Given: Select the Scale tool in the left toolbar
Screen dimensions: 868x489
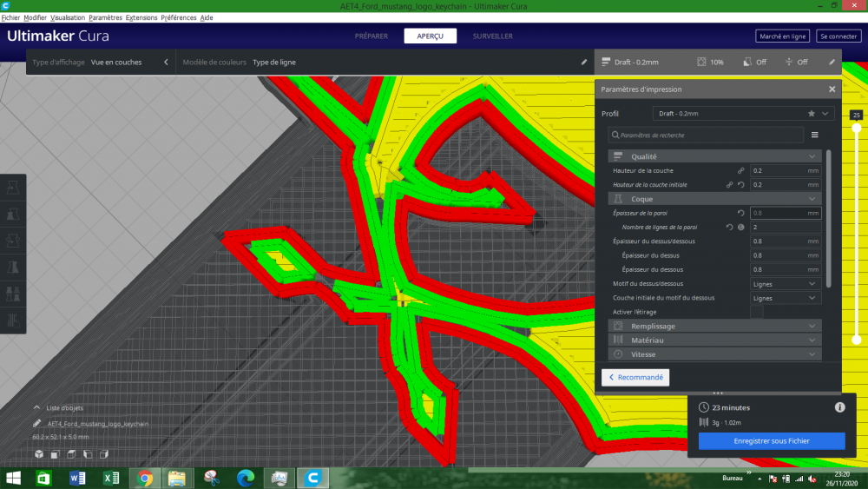Looking at the screenshot, I should pyautogui.click(x=13, y=215).
